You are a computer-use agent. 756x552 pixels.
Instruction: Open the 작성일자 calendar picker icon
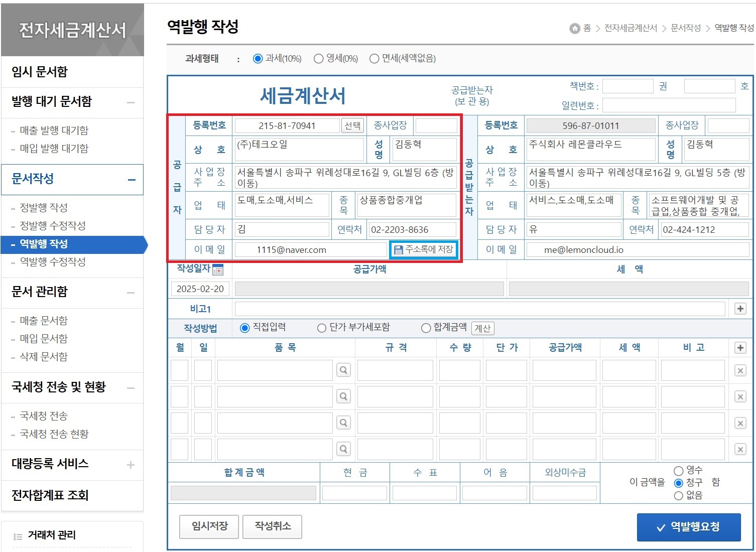pos(218,270)
